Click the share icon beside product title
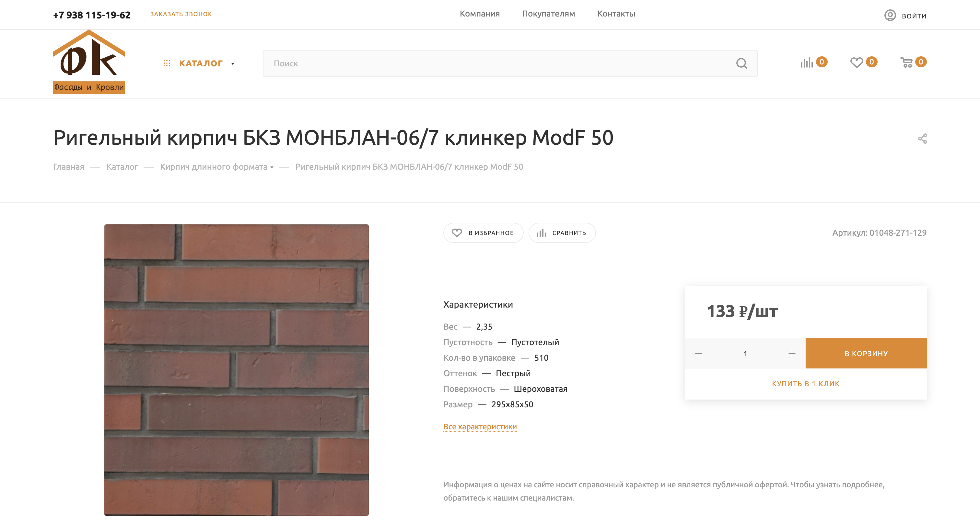Image resolution: width=980 pixels, height=531 pixels. pyautogui.click(x=922, y=138)
